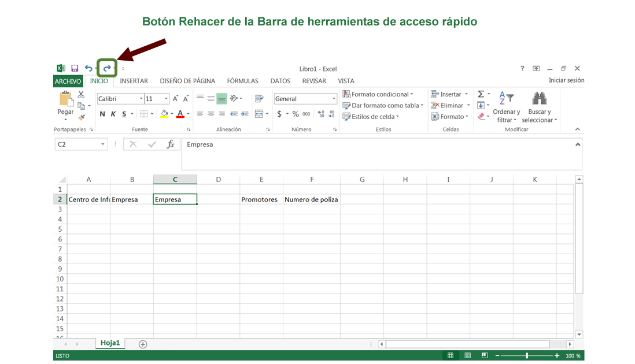This screenshot has width=635, height=364.
Task: Click the Copy icon in Portapapeles
Action: pos(81,106)
